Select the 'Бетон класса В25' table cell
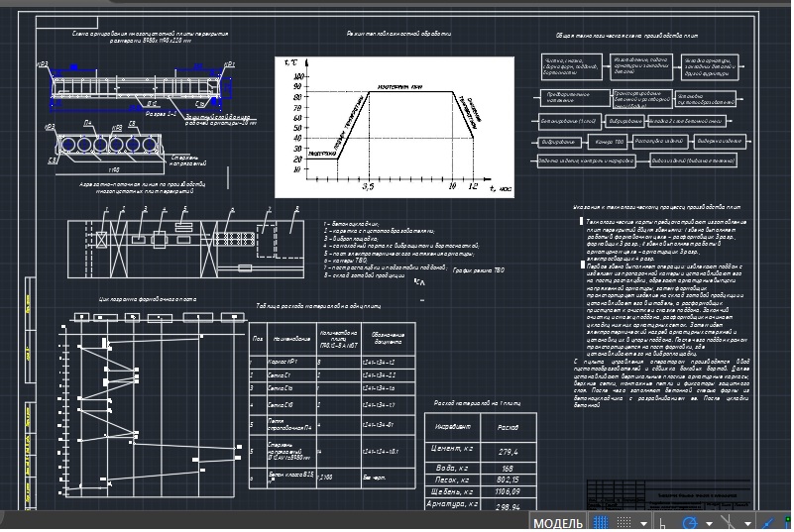Image resolution: width=794 pixels, height=532 pixels. coord(291,477)
